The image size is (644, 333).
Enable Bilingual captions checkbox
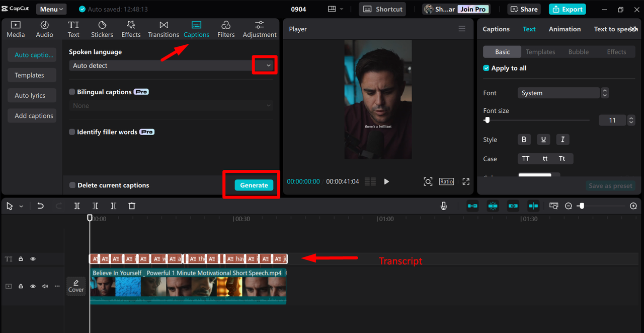click(x=72, y=92)
